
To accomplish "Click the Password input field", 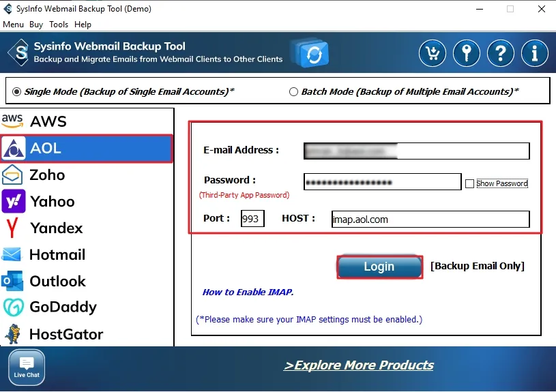I will (383, 182).
